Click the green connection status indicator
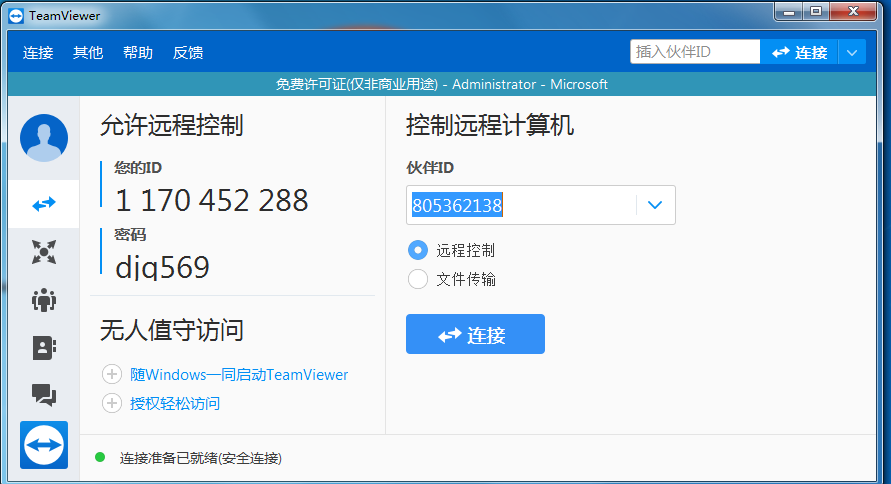Viewport: 891px width, 484px height. click(x=100, y=457)
